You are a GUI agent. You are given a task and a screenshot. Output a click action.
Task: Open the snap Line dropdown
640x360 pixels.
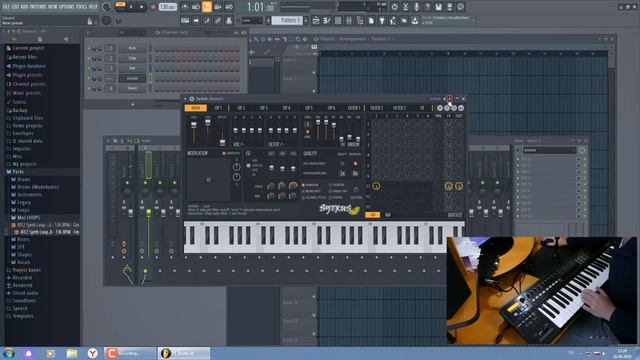pos(252,20)
